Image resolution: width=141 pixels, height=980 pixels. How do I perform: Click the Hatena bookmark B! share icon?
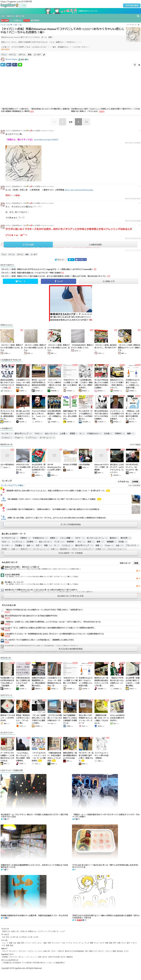pyautogui.click(x=9, y=65)
